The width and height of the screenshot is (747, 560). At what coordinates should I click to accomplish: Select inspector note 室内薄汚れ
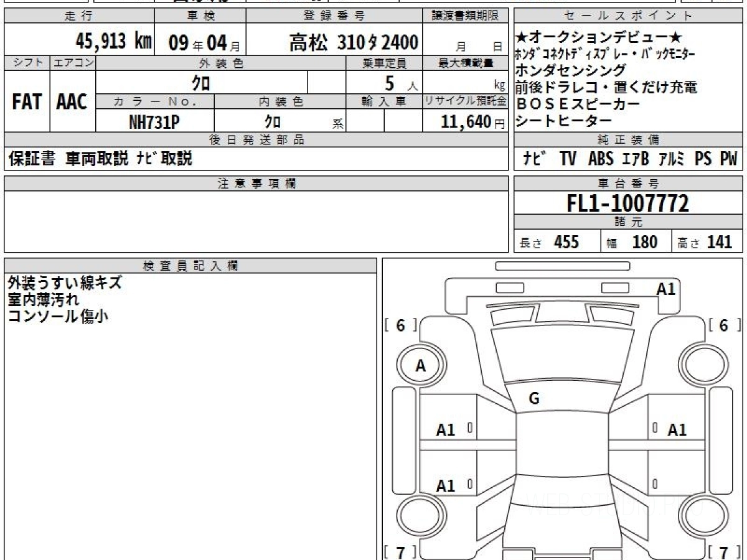coord(44,299)
